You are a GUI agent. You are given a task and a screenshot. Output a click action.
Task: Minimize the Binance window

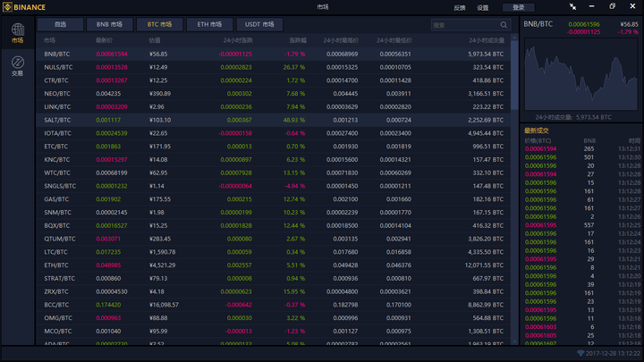tap(591, 6)
